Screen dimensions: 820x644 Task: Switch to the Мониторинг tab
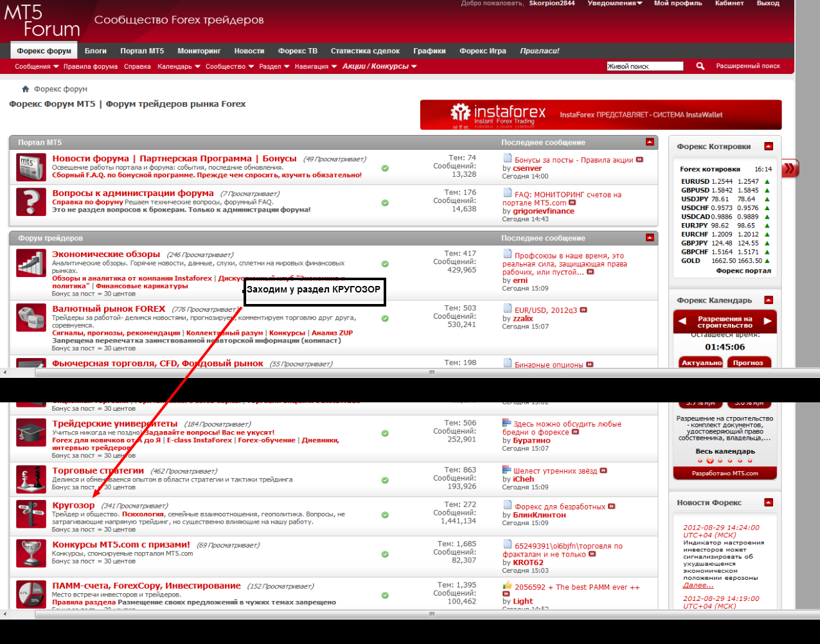[199, 51]
